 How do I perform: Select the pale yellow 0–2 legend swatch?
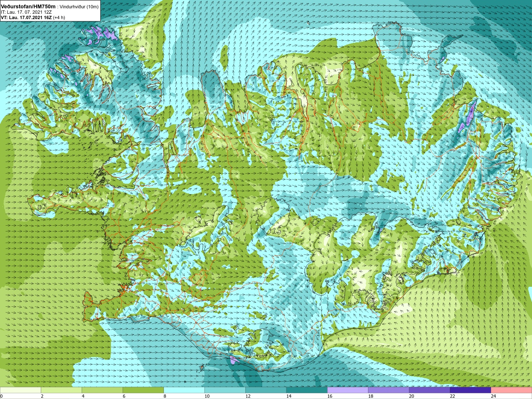20,390
